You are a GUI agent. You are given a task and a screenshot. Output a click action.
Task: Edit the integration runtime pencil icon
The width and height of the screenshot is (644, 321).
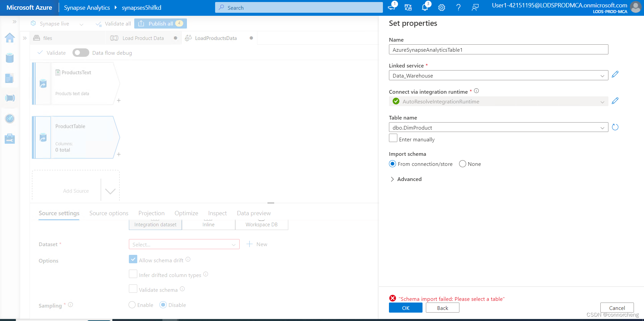click(x=615, y=101)
